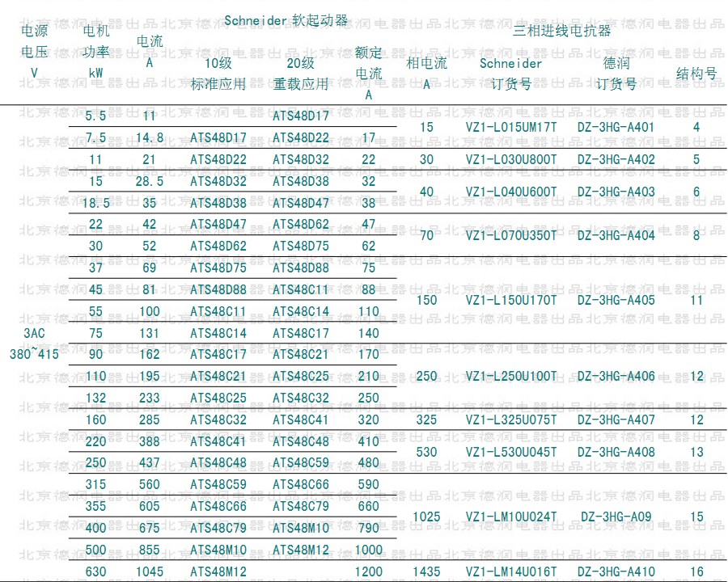This screenshot has height=582, width=728.
Task: Select cell DZ-3HG-A401
Action: (616, 127)
